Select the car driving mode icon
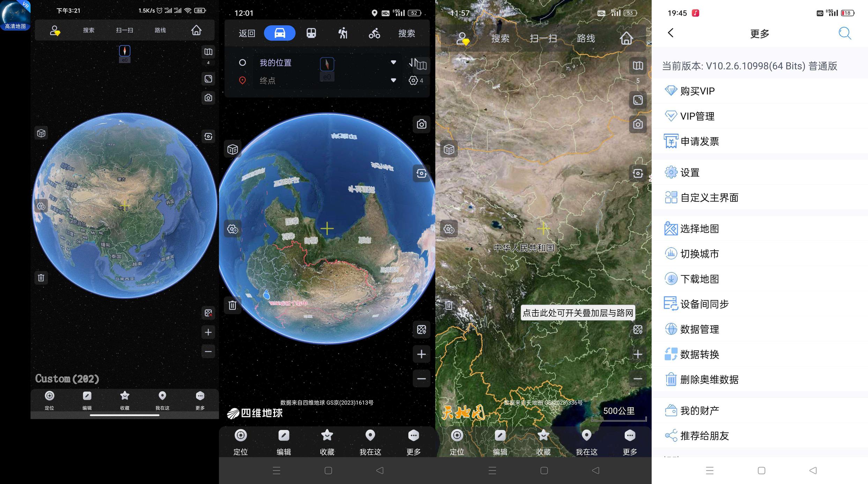Screen dimensions: 868x484 (280, 33)
